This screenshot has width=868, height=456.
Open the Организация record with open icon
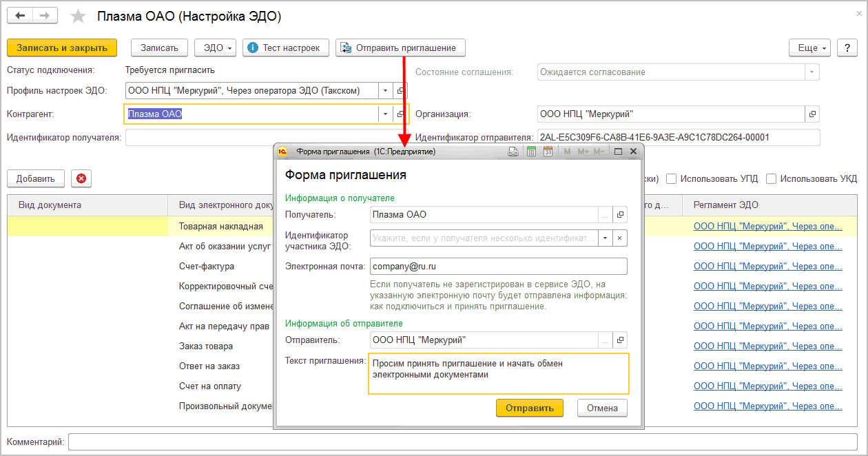point(813,114)
